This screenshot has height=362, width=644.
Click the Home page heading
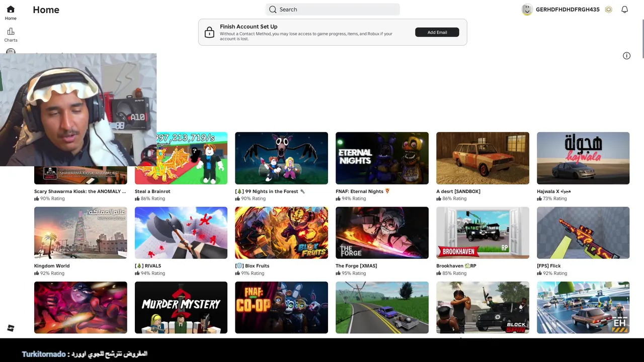46,10
